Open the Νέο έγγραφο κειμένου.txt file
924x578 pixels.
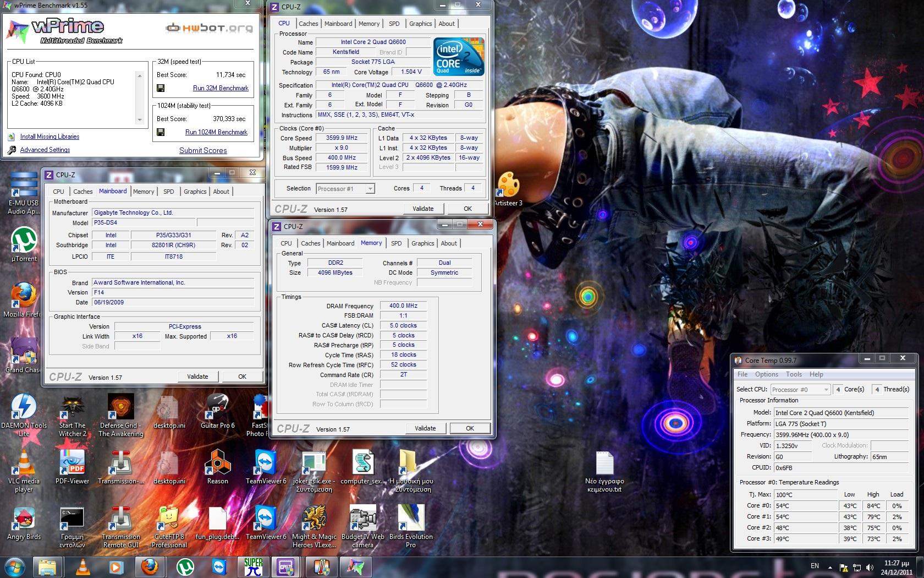point(604,471)
